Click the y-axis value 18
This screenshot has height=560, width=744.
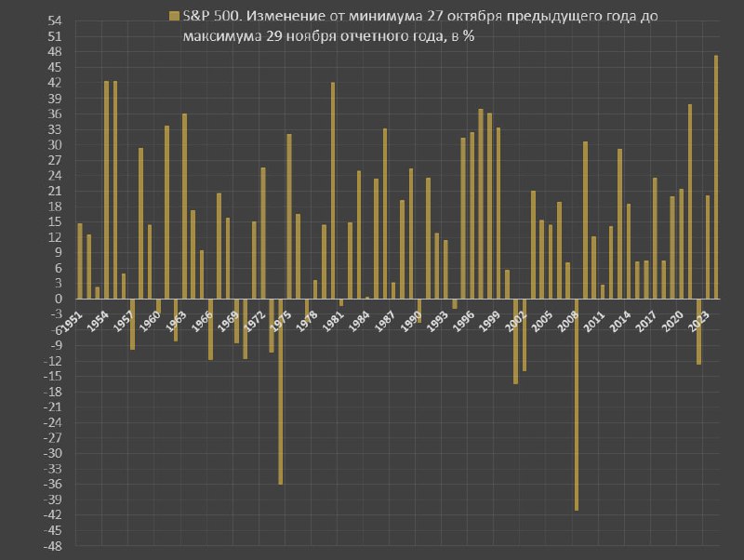point(55,207)
